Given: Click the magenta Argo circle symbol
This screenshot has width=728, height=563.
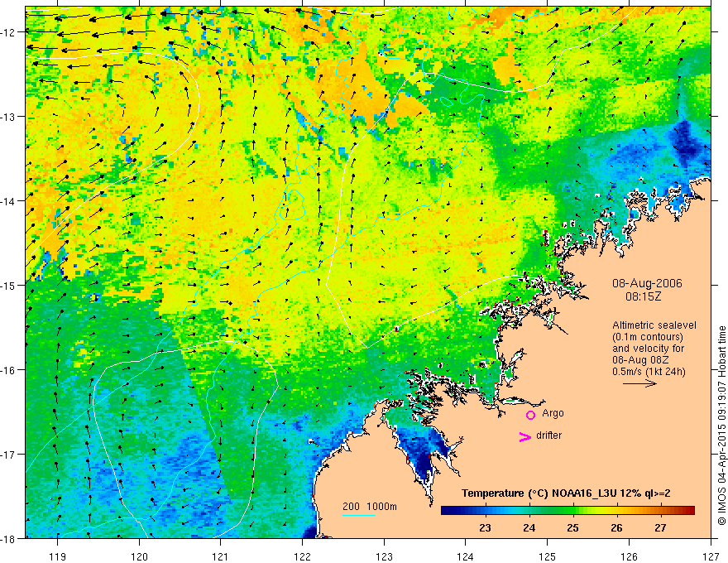Looking at the screenshot, I should (x=530, y=415).
